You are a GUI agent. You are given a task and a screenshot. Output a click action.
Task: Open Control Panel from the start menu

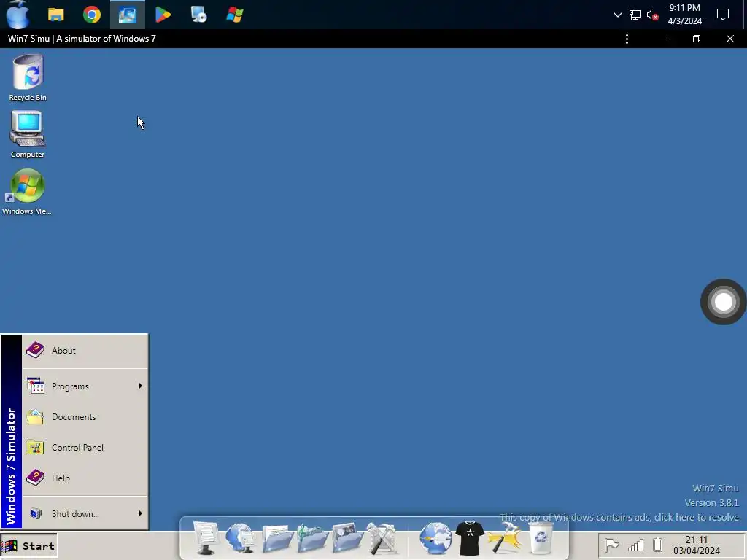click(x=85, y=448)
